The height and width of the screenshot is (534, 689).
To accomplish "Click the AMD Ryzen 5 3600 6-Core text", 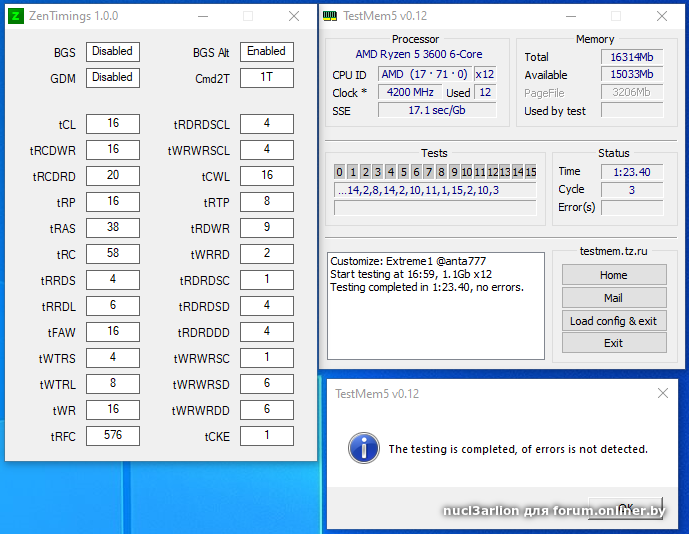I will 419,54.
